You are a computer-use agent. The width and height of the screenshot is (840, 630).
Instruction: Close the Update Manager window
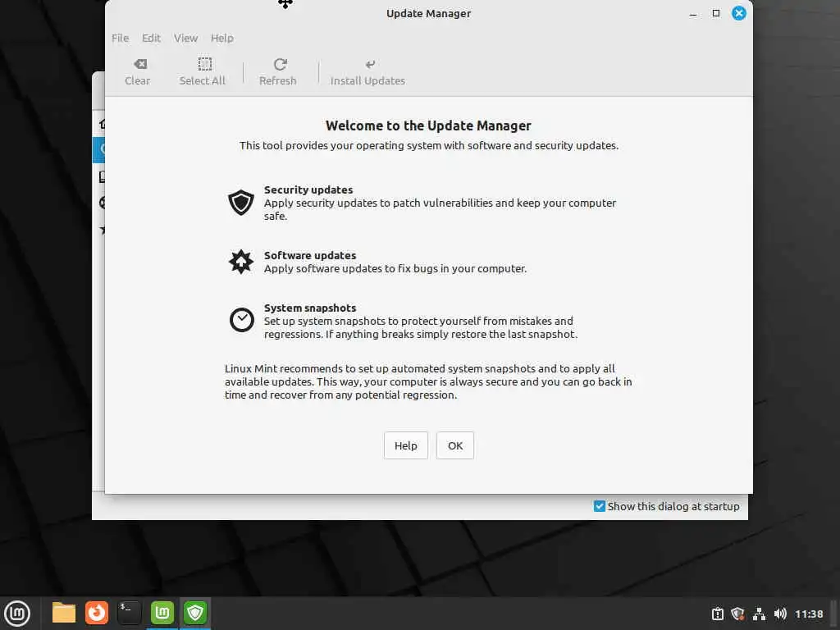pyautogui.click(x=739, y=13)
